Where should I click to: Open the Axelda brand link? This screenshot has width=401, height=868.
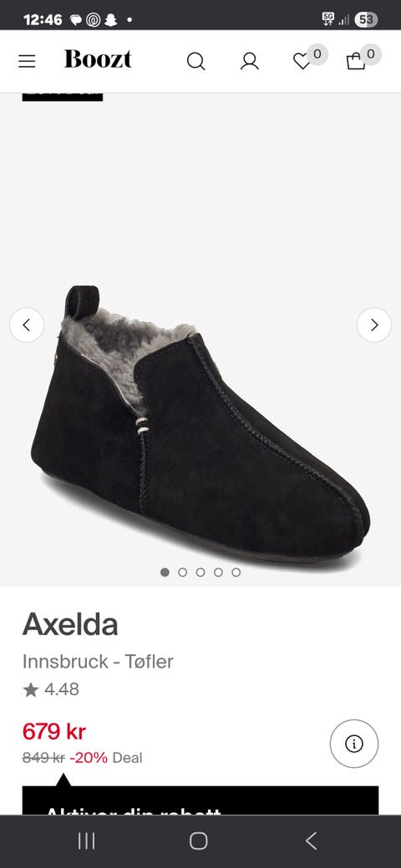[70, 625]
